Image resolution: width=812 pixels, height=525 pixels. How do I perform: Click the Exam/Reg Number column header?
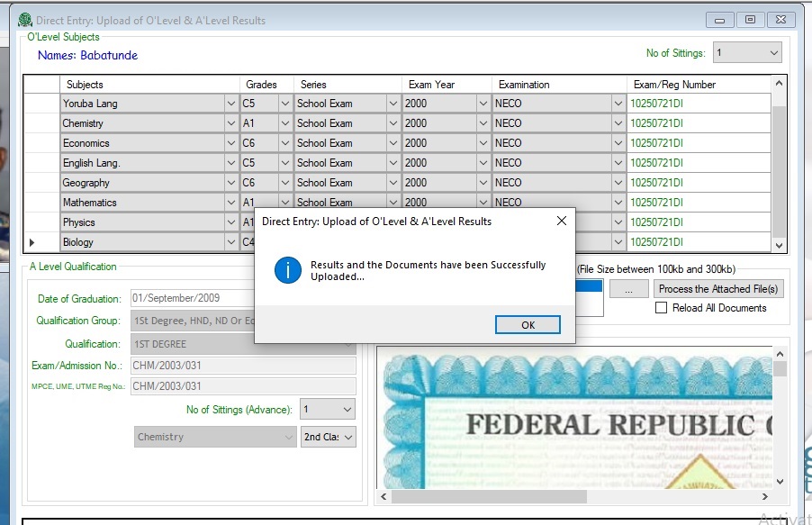[x=699, y=85]
